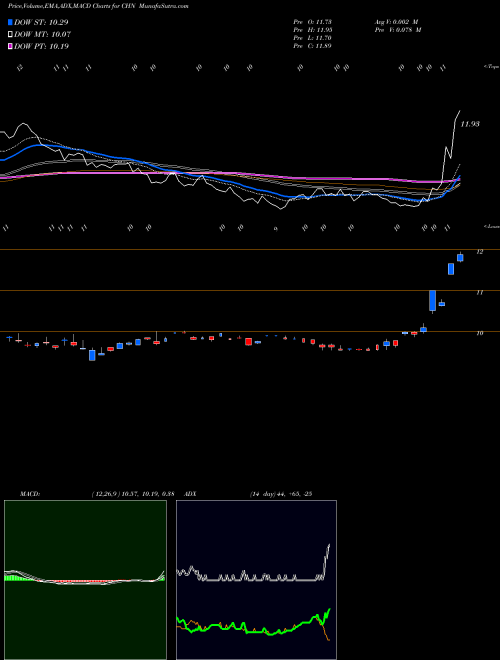
Task: Click the 'Pre O: 11.73' value
Action: click(x=313, y=22)
